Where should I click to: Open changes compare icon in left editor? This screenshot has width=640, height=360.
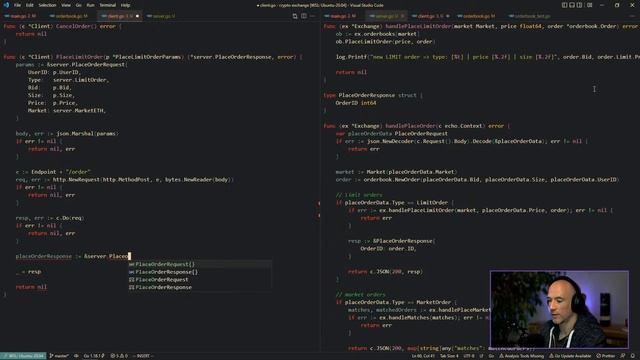tap(295, 16)
